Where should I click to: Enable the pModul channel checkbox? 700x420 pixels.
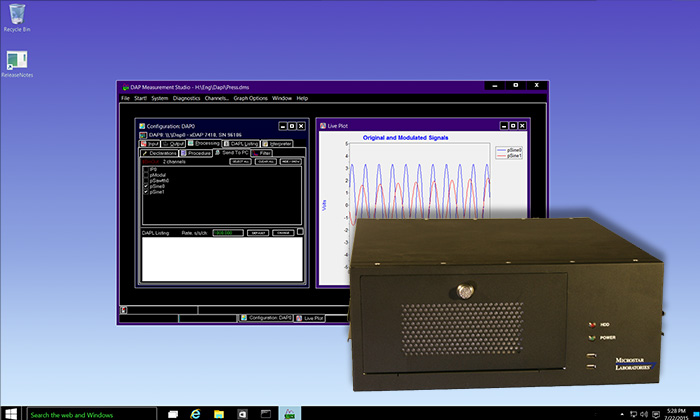pyautogui.click(x=146, y=174)
